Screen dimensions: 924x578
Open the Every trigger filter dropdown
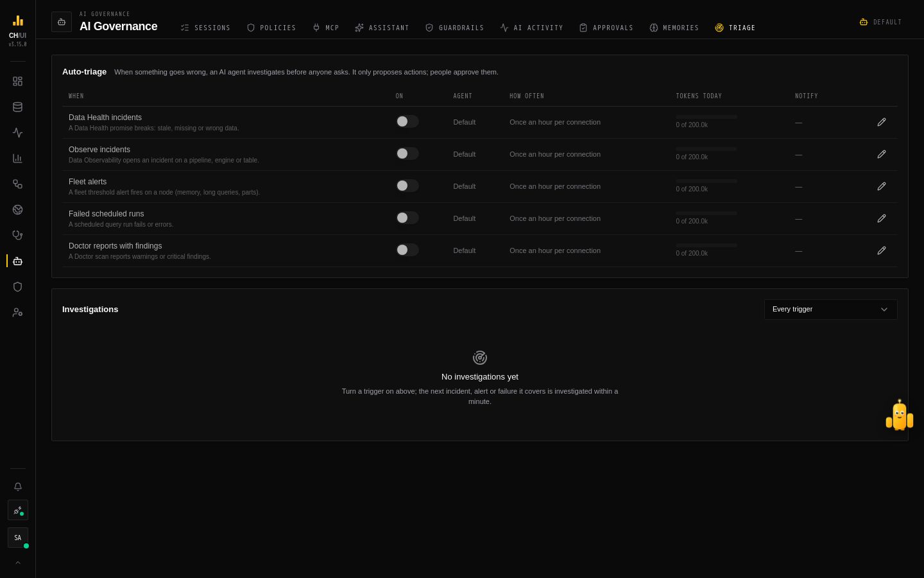(830, 310)
